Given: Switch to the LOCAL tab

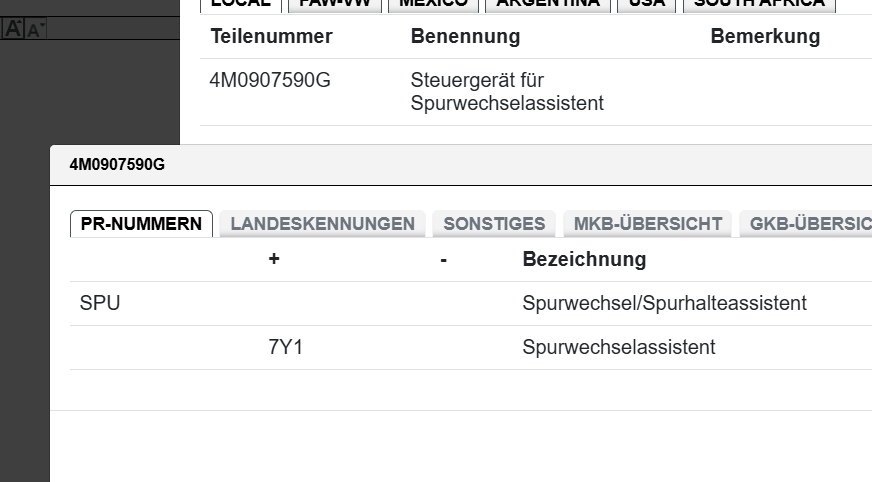Looking at the screenshot, I should [241, 3].
